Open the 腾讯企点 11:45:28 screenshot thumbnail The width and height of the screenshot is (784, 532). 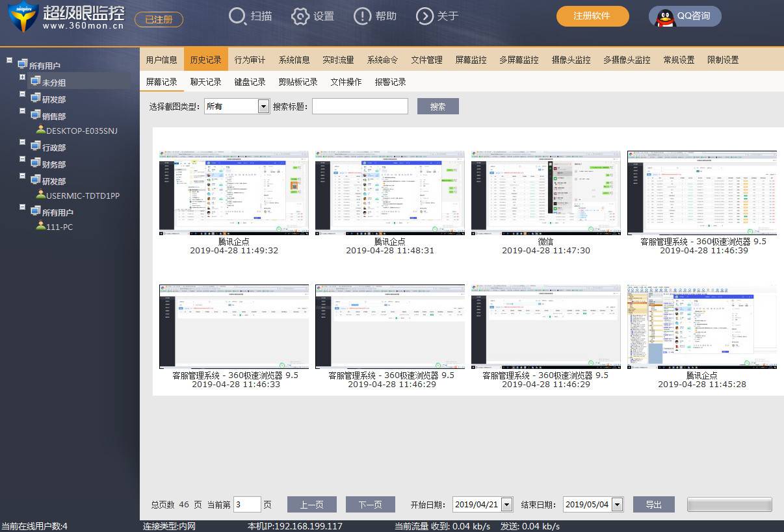pyautogui.click(x=702, y=326)
